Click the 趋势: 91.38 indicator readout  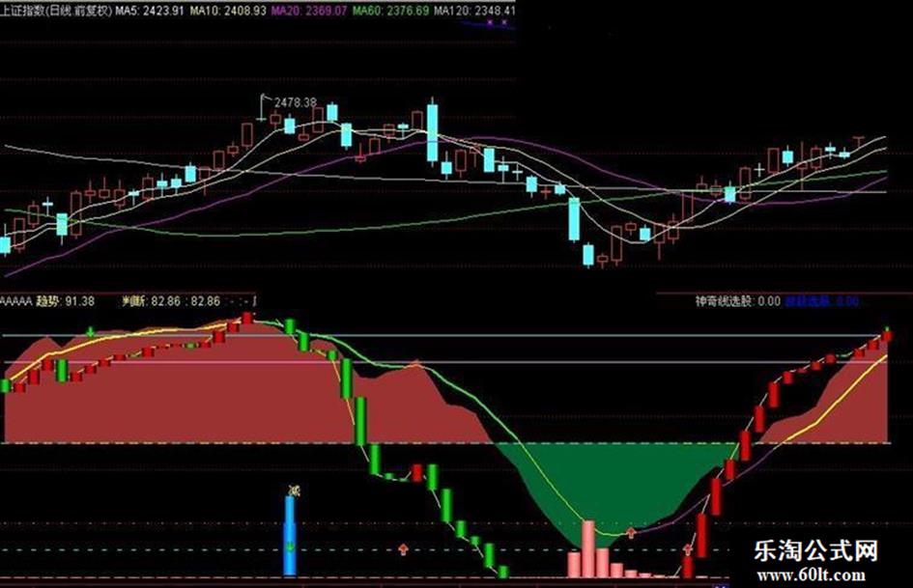coord(66,301)
